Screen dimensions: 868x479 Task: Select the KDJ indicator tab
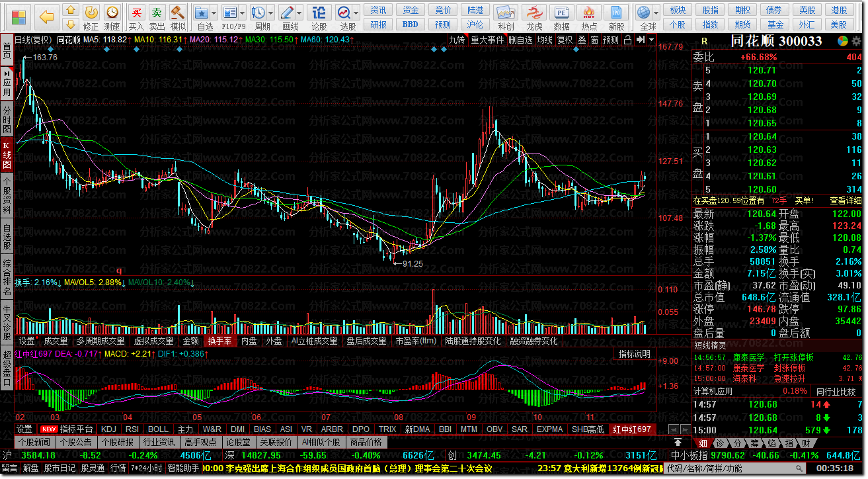108,429
